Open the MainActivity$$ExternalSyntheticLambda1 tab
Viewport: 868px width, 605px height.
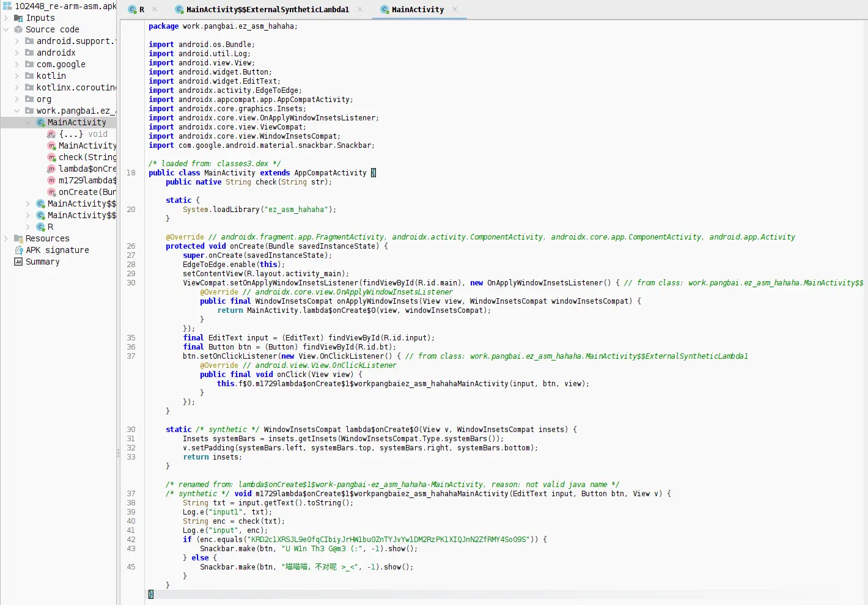[x=267, y=10]
